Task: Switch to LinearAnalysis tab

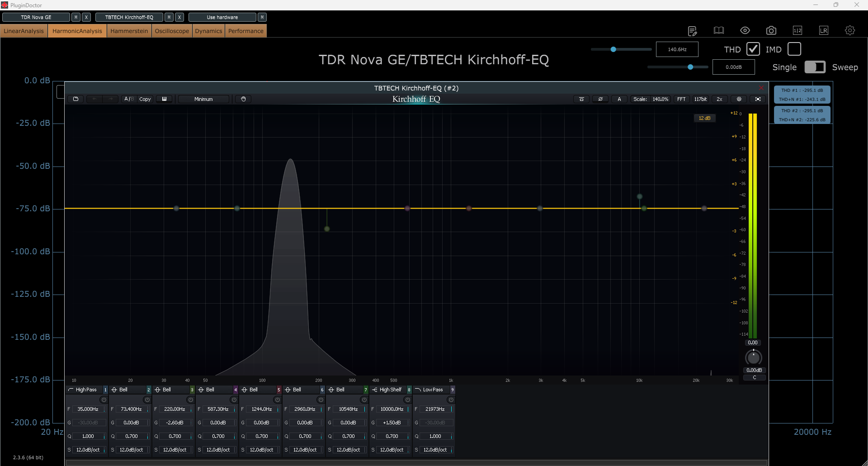Action: click(24, 31)
